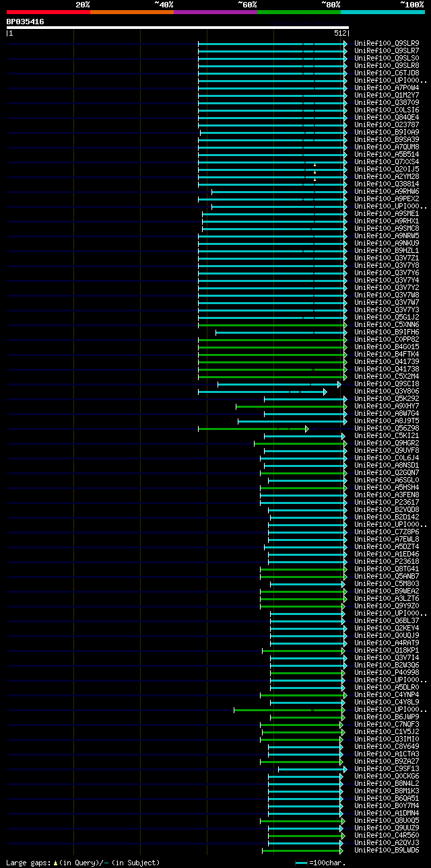Click UniRef100_Q9SCI8 label
431x868 pixels.
[x=387, y=384]
